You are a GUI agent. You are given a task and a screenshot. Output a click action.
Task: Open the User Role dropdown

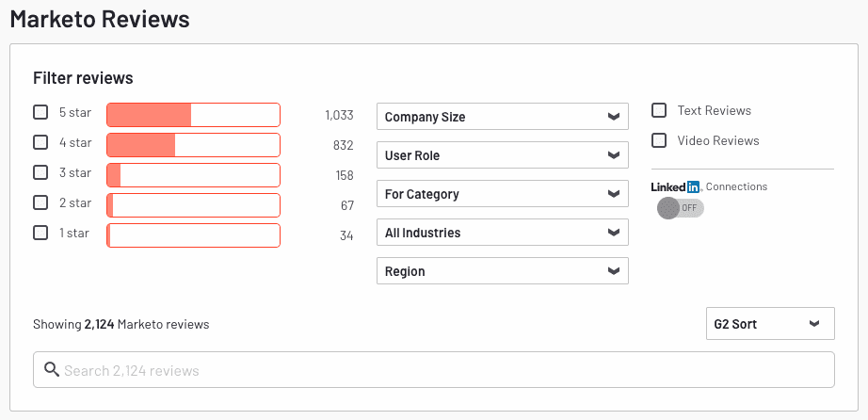(x=503, y=155)
